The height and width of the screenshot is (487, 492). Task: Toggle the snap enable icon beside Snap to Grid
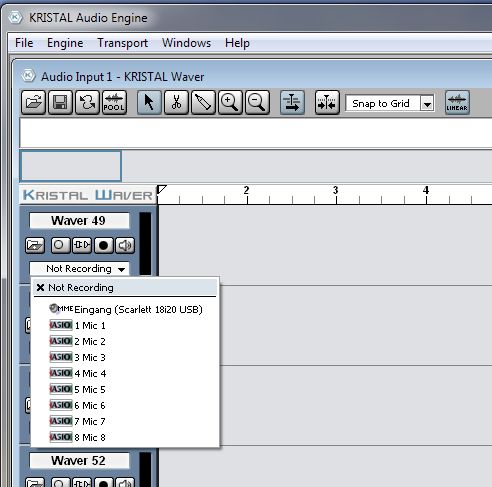pyautogui.click(x=327, y=102)
